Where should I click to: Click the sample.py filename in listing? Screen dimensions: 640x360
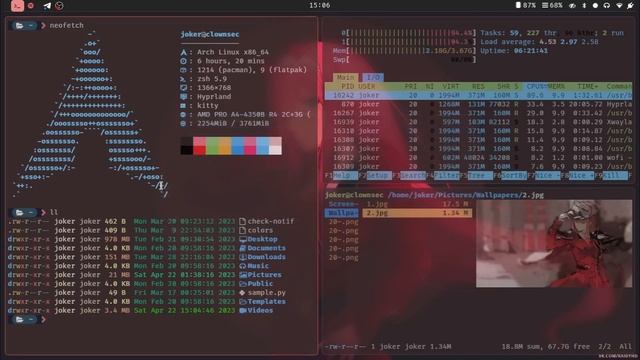click(267, 293)
